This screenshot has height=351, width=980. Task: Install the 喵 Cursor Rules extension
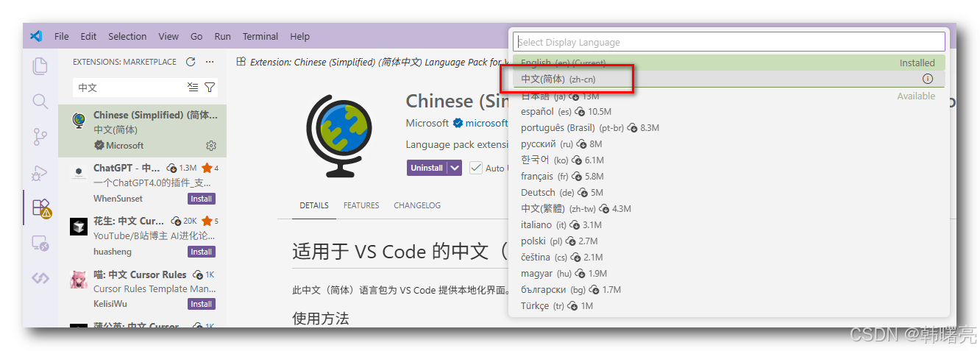click(201, 304)
